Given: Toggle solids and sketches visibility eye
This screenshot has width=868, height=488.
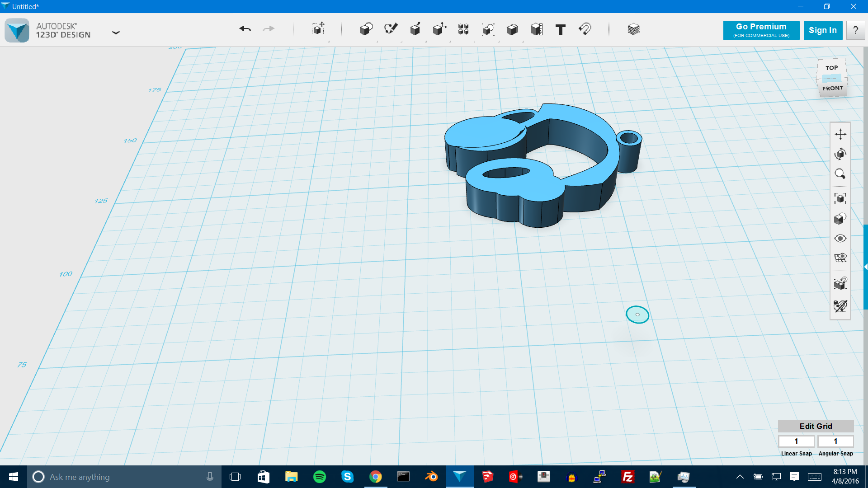Looking at the screenshot, I should tap(840, 239).
